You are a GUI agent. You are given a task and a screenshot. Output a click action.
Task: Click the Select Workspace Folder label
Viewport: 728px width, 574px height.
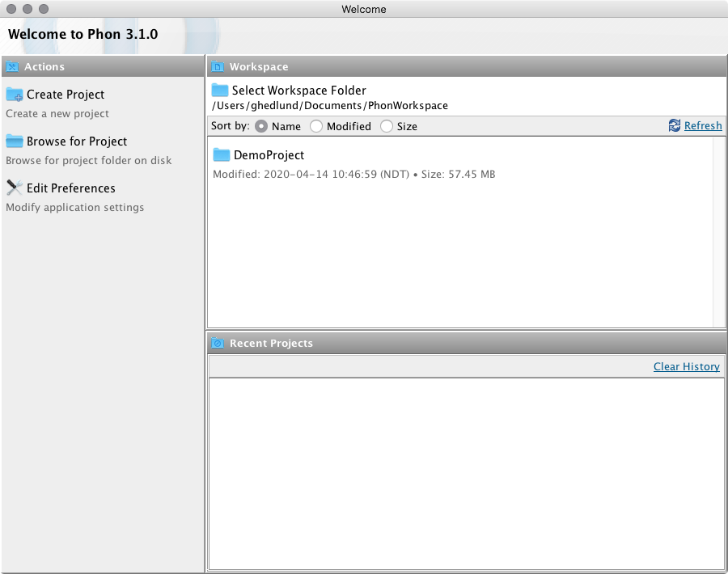[298, 91]
